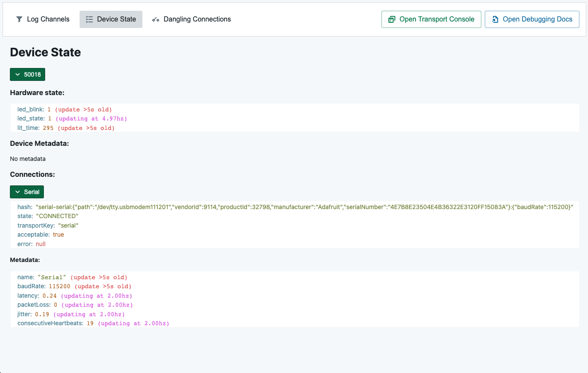Select the Device State tab label
Viewport: 588px width, 373px height.
(116, 19)
